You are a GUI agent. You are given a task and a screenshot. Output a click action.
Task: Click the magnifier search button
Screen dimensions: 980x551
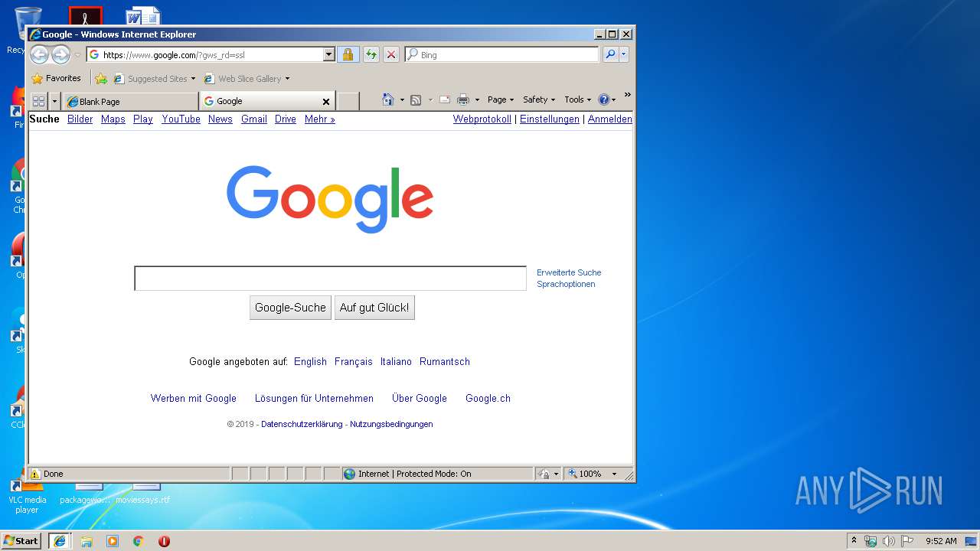[x=610, y=54]
